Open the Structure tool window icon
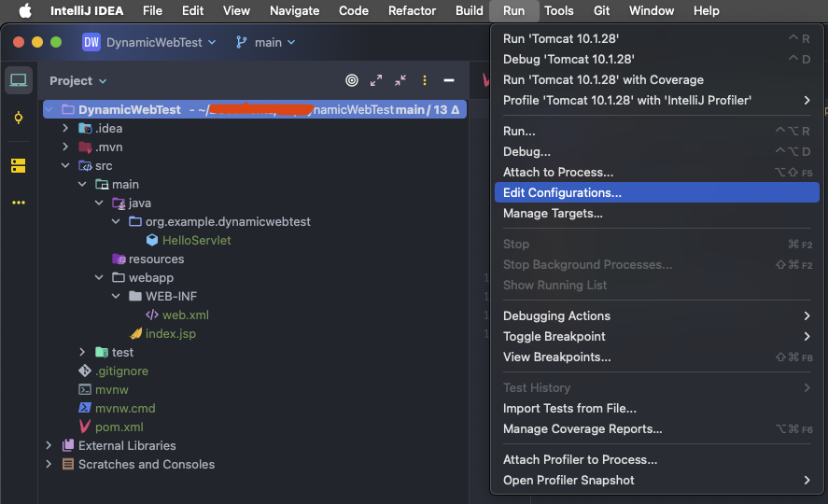Viewport: 828px width, 504px height. pyautogui.click(x=19, y=166)
